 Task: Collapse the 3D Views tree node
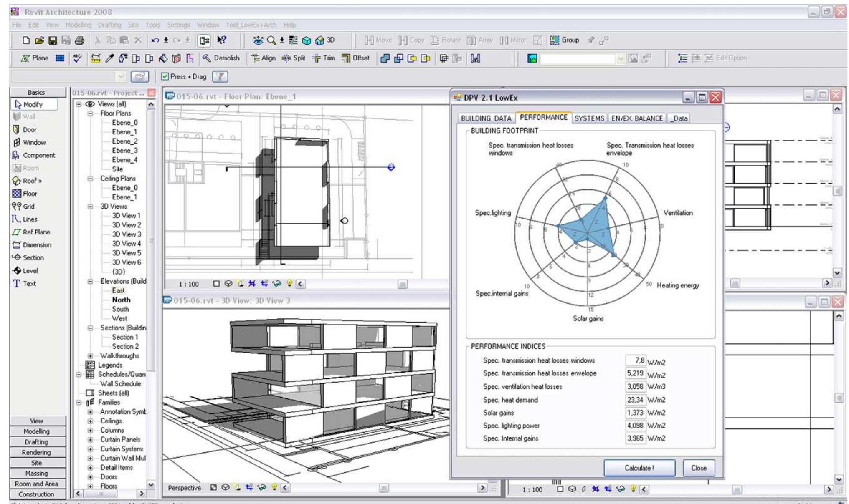[x=90, y=207]
